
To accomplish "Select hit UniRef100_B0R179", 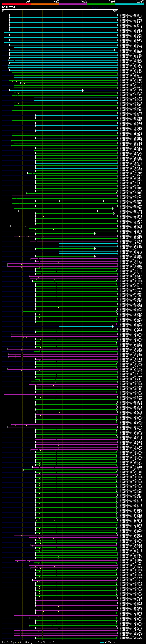I will click(x=131, y=347).
